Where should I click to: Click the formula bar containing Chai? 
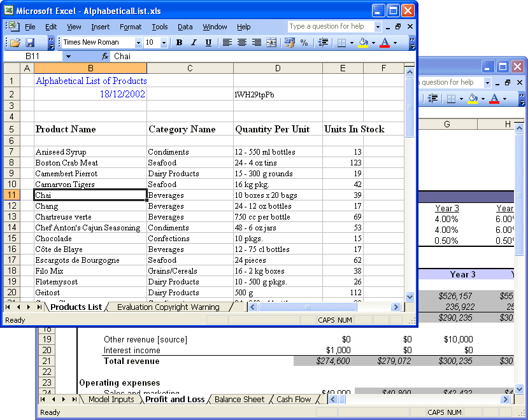click(x=262, y=56)
